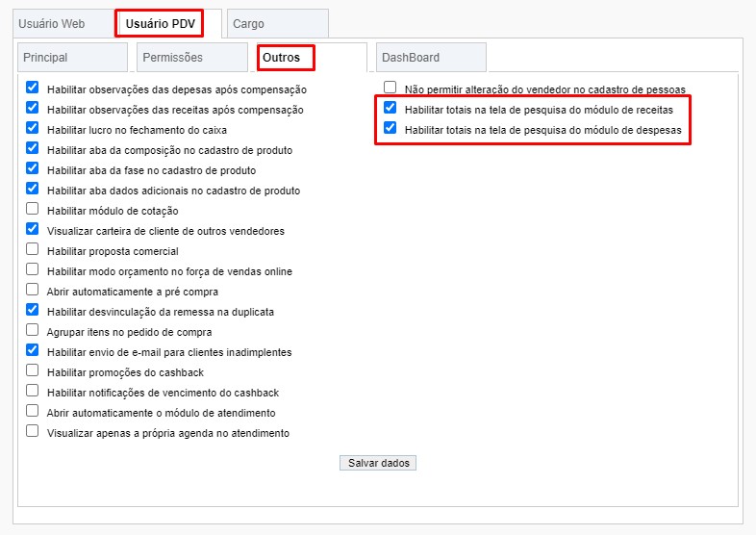Open the DashBoard sub-tab

(x=431, y=58)
